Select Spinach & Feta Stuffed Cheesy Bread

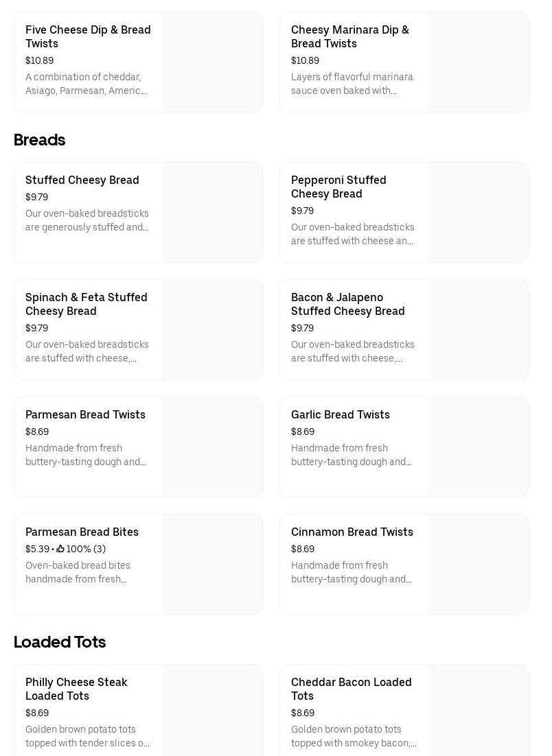point(87,304)
